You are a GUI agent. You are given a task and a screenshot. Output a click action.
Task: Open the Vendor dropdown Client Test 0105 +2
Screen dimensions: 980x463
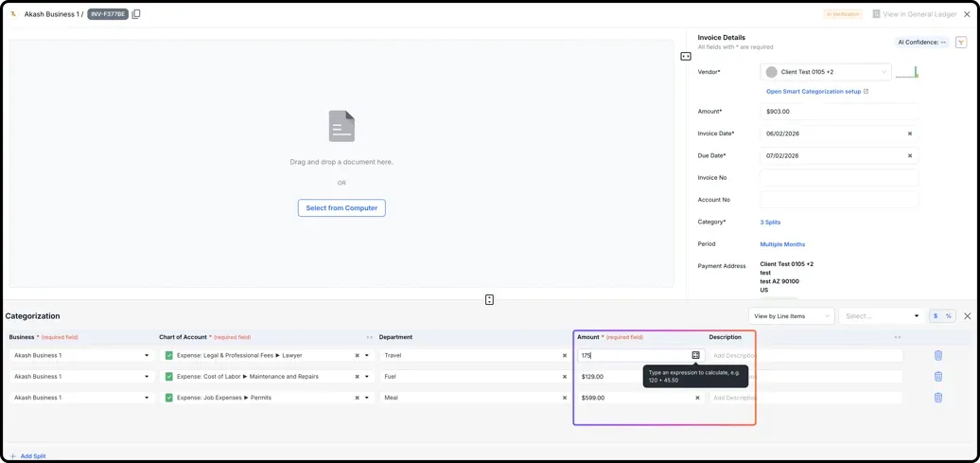(826, 72)
